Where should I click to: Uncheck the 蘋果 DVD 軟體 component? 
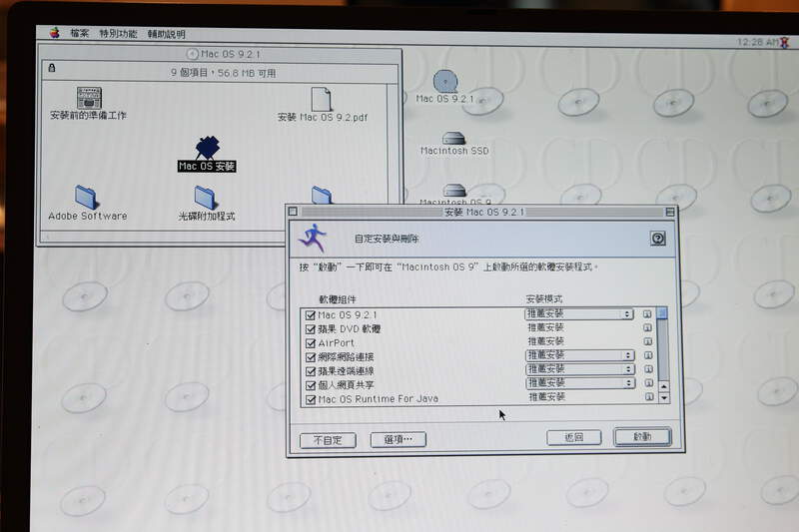pos(311,329)
